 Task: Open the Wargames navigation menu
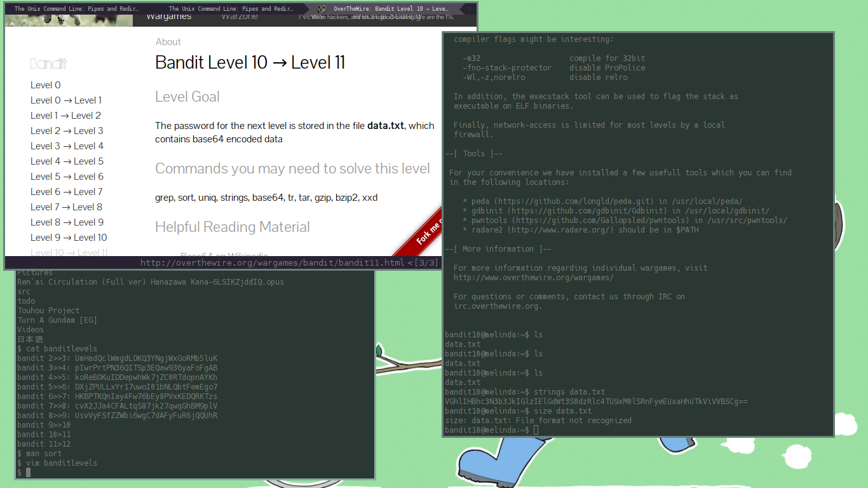168,17
